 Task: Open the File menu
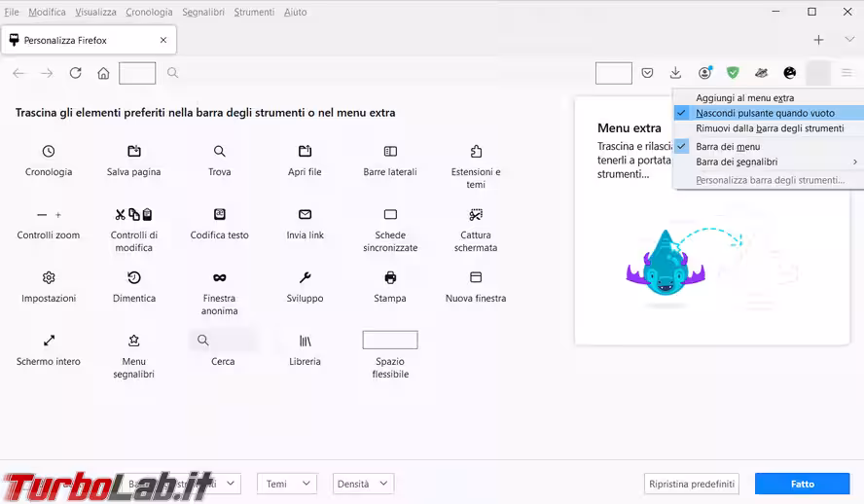point(12,12)
